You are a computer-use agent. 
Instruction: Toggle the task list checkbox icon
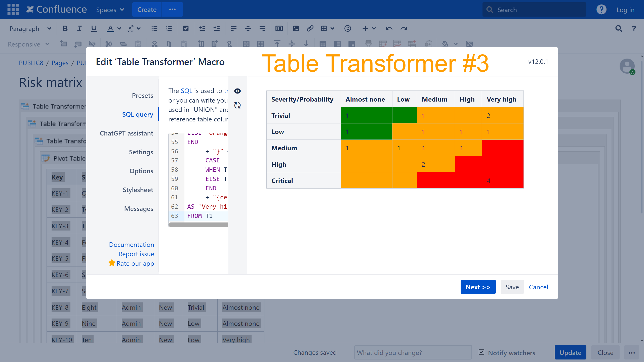pyautogui.click(x=185, y=29)
